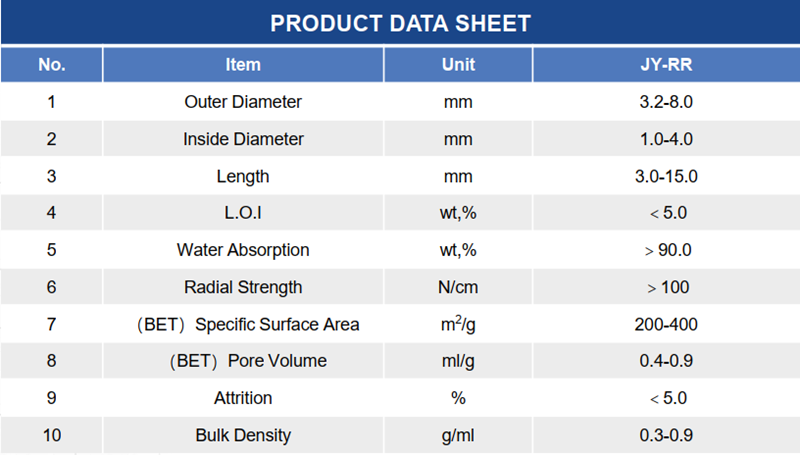
Task: Select the Length item cell
Action: point(243,176)
